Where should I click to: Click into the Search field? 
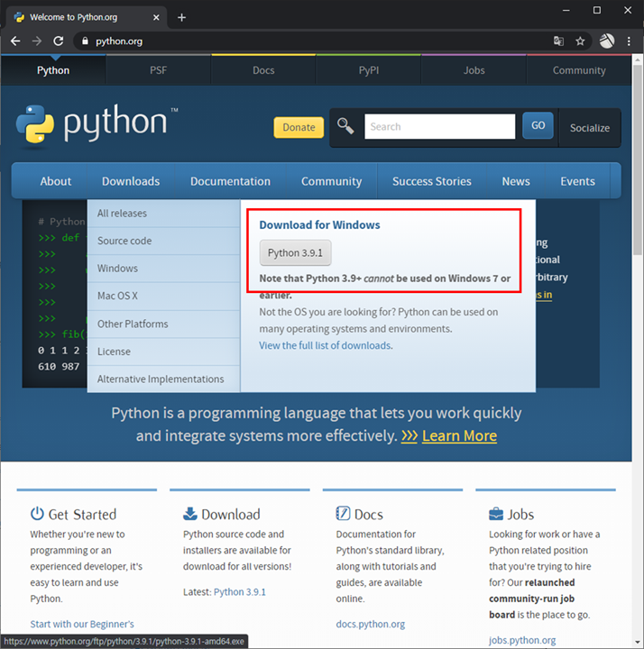pyautogui.click(x=440, y=126)
